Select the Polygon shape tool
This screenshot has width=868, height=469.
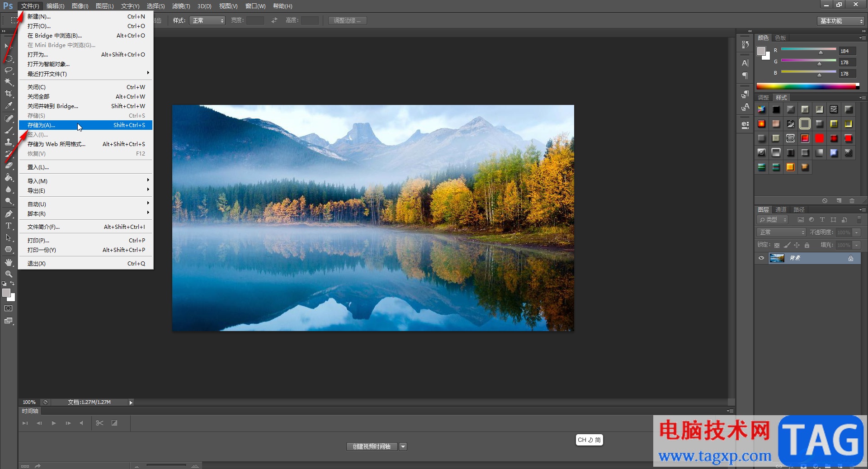pos(9,249)
